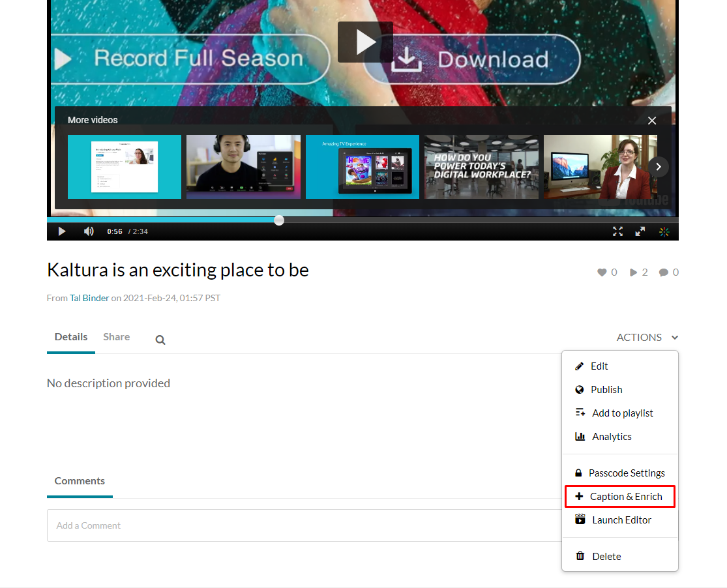The height and width of the screenshot is (588, 727).
Task: Open the woman in red blazer thumbnail
Action: (601, 167)
